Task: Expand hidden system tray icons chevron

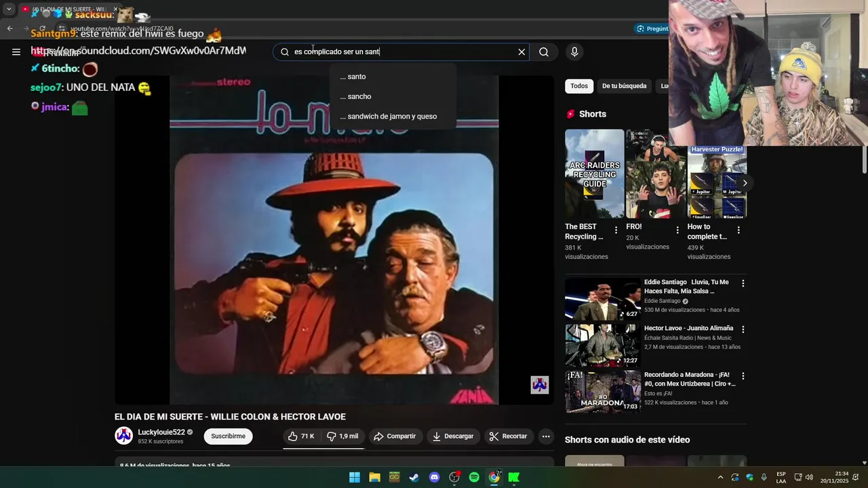Action: (720, 477)
